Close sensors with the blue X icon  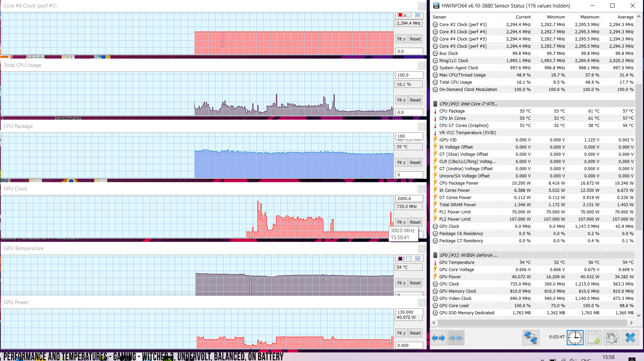pos(630,338)
